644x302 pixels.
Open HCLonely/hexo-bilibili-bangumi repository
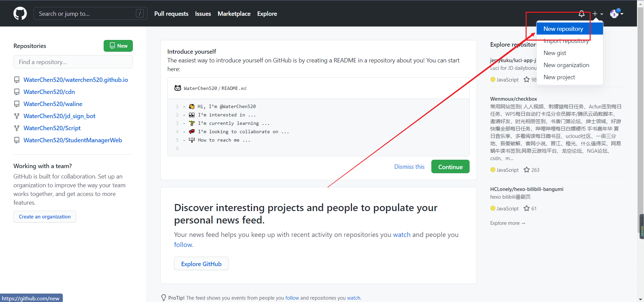point(527,189)
